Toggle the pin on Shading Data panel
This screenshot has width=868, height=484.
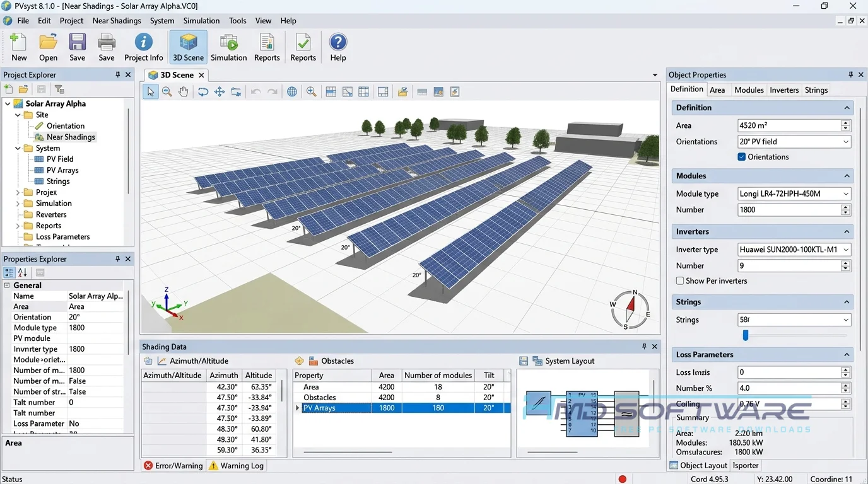pos(644,347)
